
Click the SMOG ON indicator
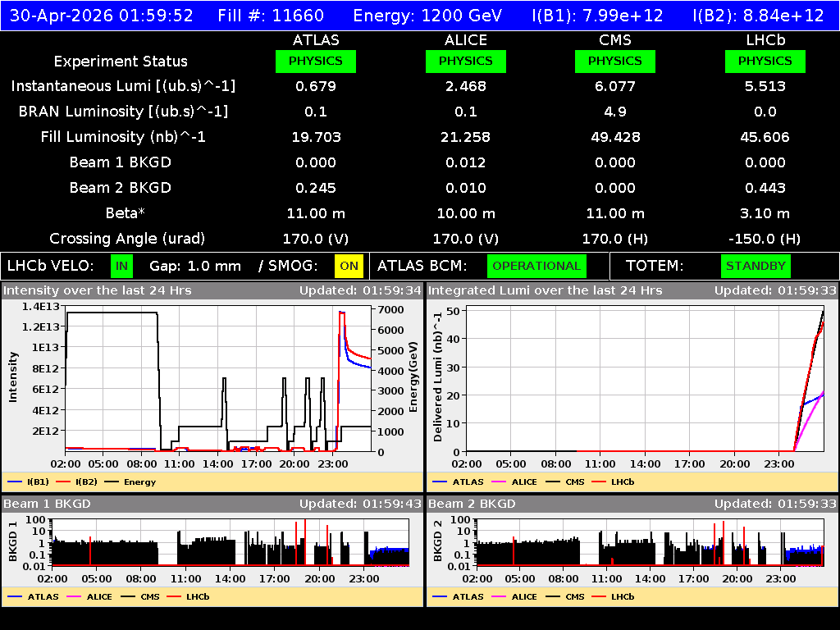[349, 267]
